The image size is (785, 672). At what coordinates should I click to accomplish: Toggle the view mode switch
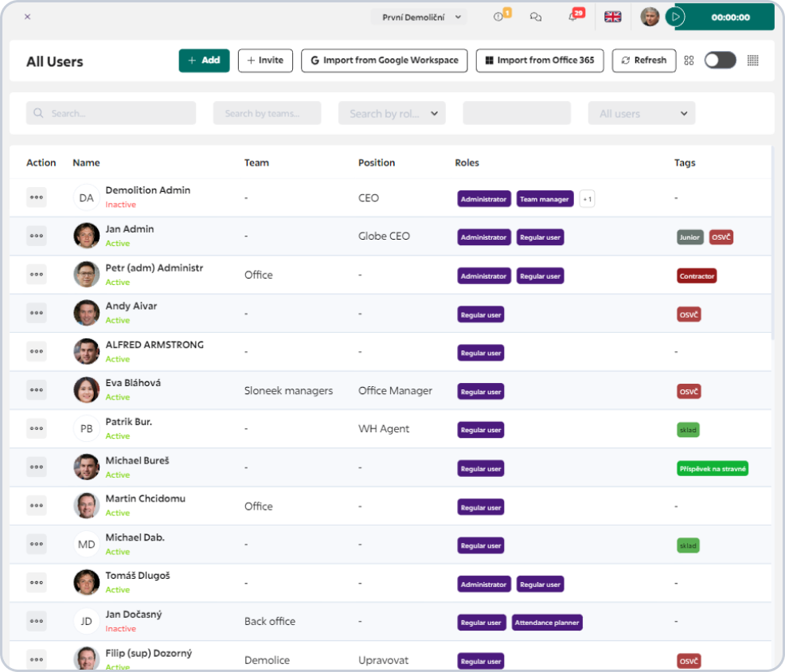[720, 61]
